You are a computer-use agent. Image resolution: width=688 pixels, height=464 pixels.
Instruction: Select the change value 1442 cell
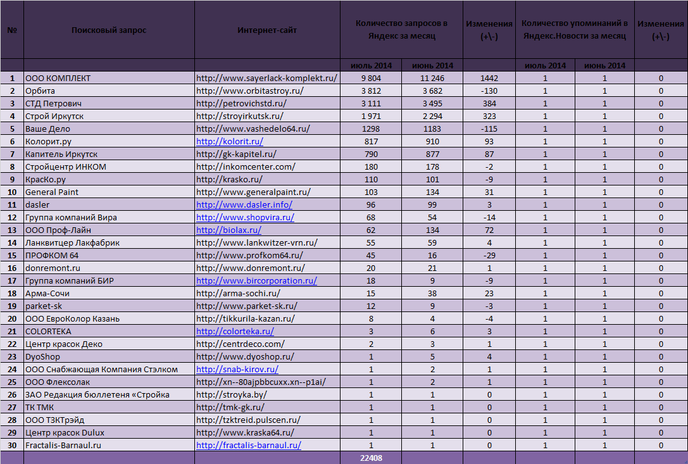click(489, 78)
